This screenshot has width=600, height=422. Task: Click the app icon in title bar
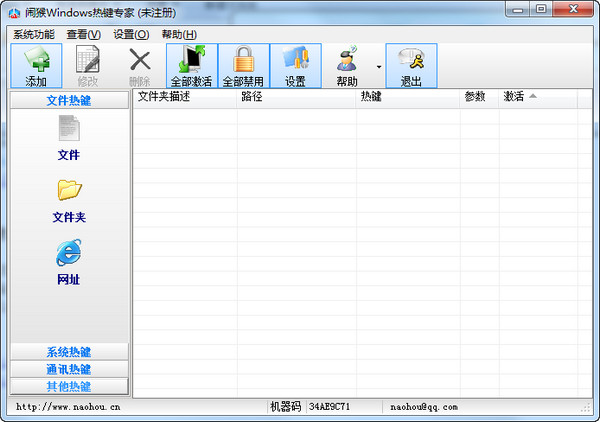pyautogui.click(x=14, y=13)
